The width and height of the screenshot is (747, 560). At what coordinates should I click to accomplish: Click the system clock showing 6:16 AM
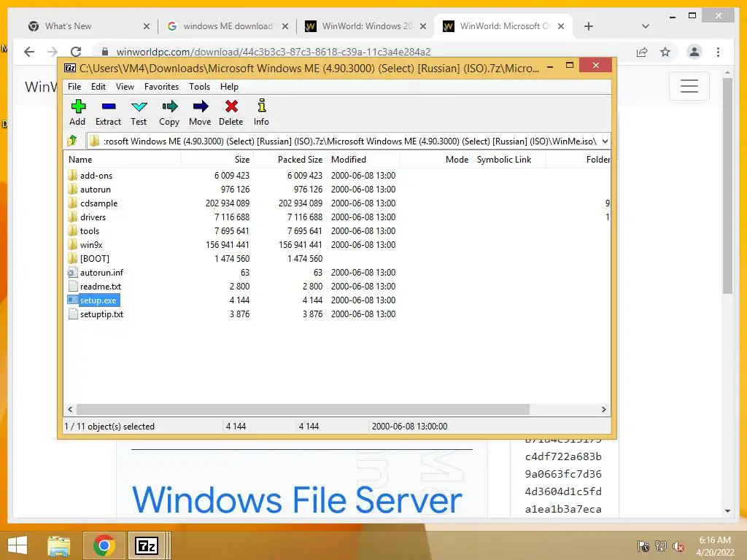click(715, 540)
